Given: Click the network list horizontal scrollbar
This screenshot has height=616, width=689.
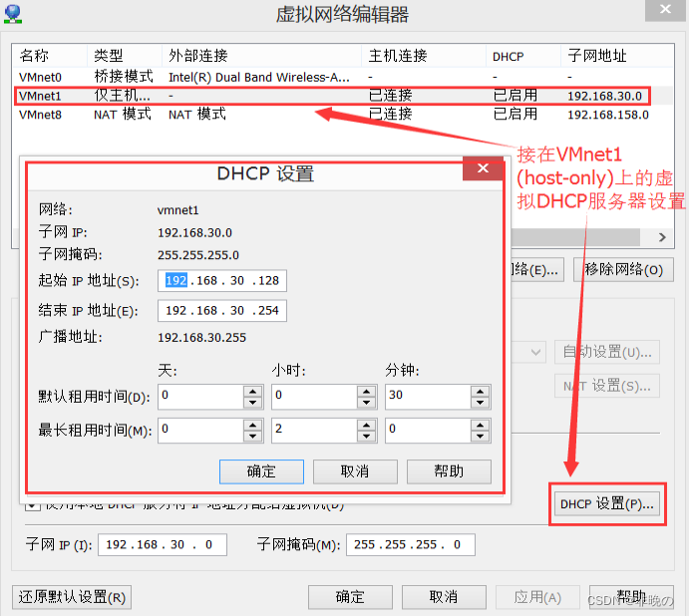Looking at the screenshot, I should [x=575, y=237].
